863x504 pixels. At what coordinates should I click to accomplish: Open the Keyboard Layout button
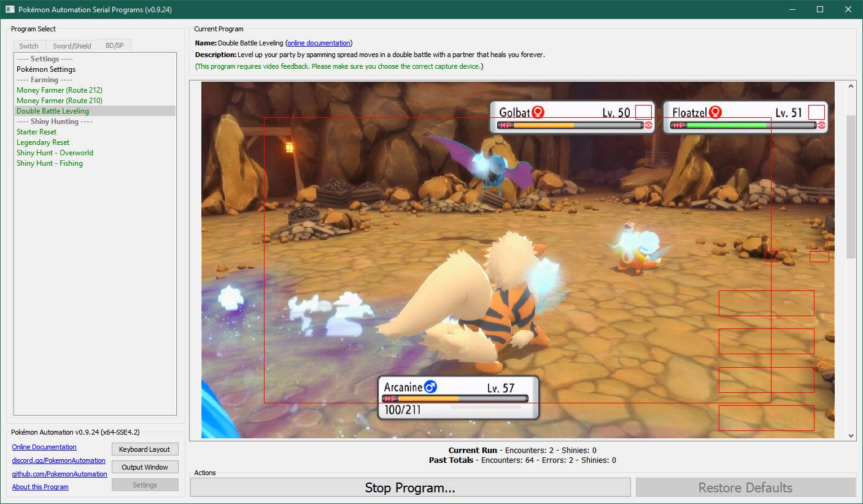coord(145,449)
